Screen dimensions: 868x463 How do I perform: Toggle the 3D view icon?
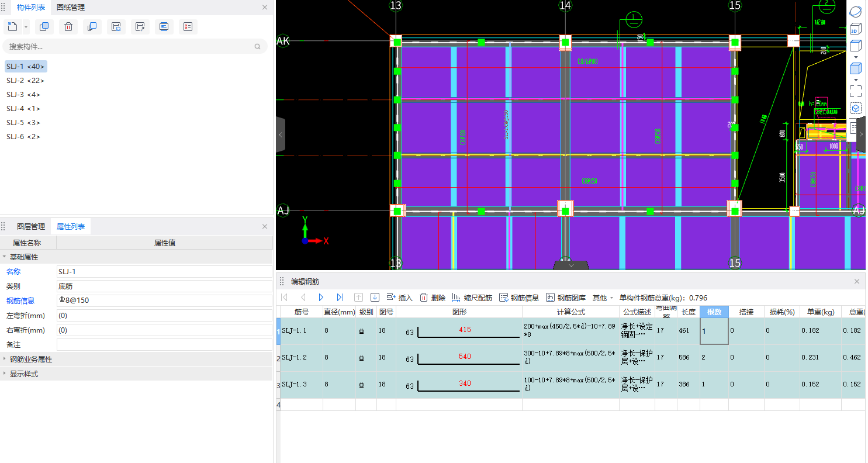click(855, 29)
